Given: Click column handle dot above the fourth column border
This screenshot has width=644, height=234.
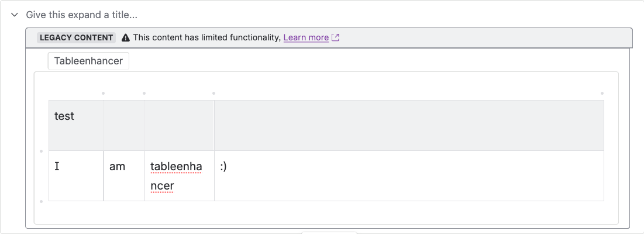Looking at the screenshot, I should [x=214, y=93].
